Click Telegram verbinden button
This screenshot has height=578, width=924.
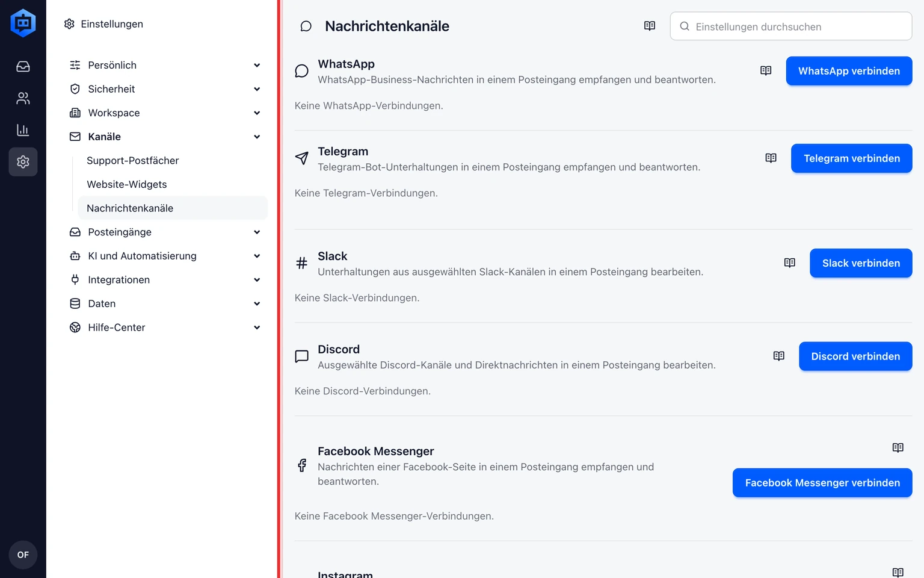[x=852, y=158]
